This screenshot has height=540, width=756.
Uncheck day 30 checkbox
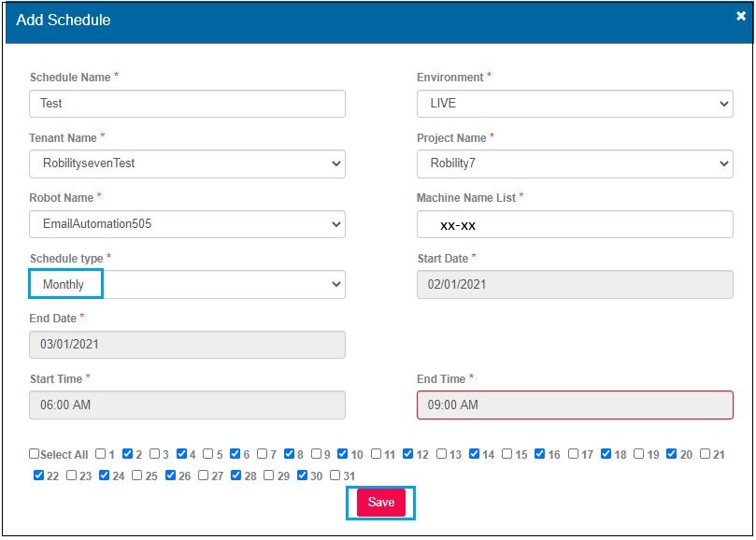click(303, 476)
